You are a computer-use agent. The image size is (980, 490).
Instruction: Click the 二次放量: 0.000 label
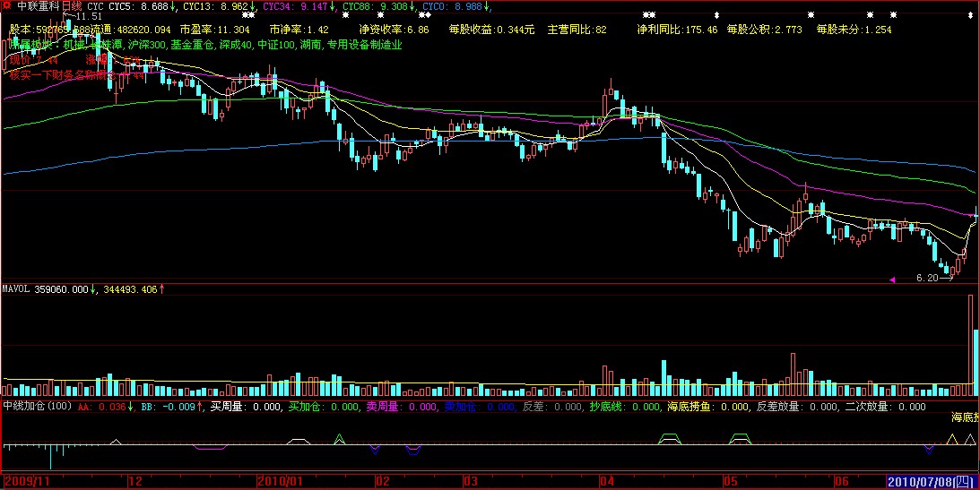click(x=885, y=407)
